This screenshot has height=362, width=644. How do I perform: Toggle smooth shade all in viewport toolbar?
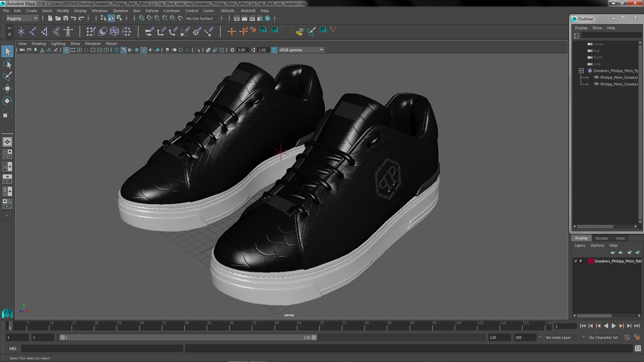(123, 50)
